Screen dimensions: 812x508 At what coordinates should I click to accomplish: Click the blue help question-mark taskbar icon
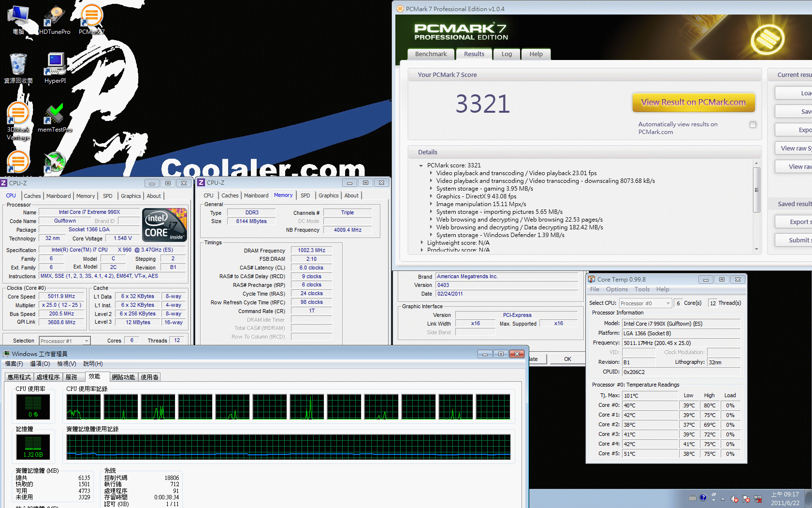(x=703, y=497)
